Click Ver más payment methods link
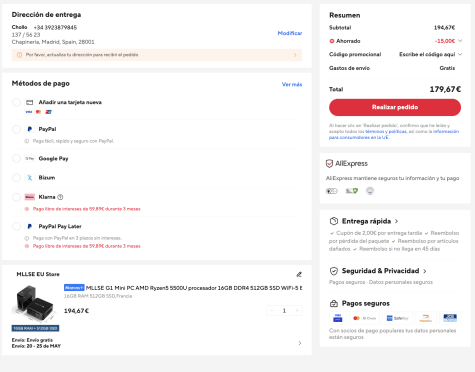This screenshot has width=475, height=372. click(x=292, y=85)
